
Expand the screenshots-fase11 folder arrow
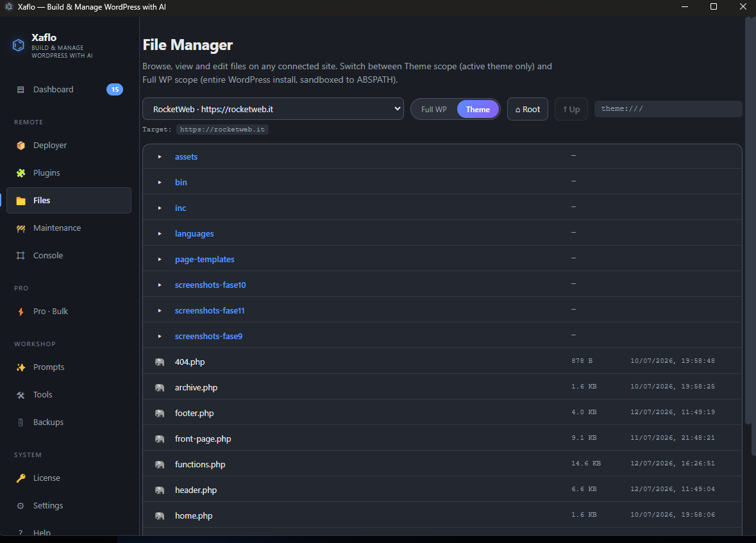(x=160, y=310)
